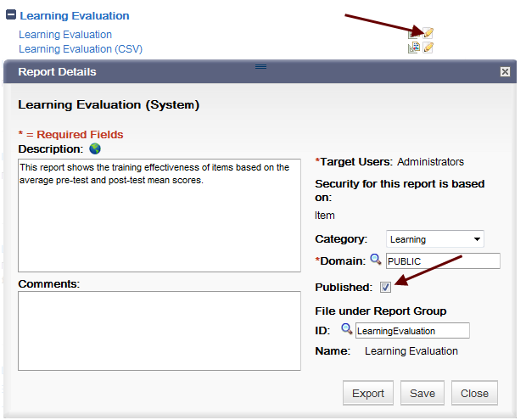Click the globe icon next to Description
The image size is (526, 420).
click(x=95, y=148)
